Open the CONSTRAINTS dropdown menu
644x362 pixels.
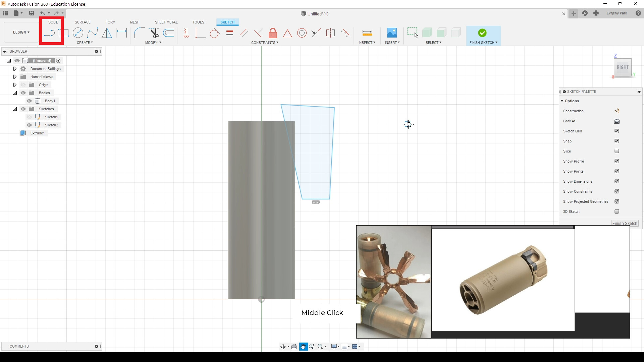coord(265,43)
